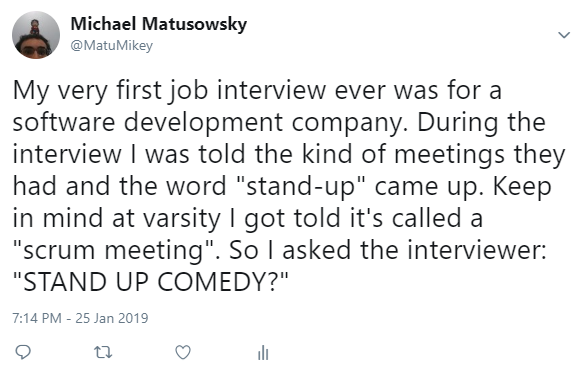584x380 pixels.
Task: Click the reply speech bubble icon
Action: tap(23, 352)
